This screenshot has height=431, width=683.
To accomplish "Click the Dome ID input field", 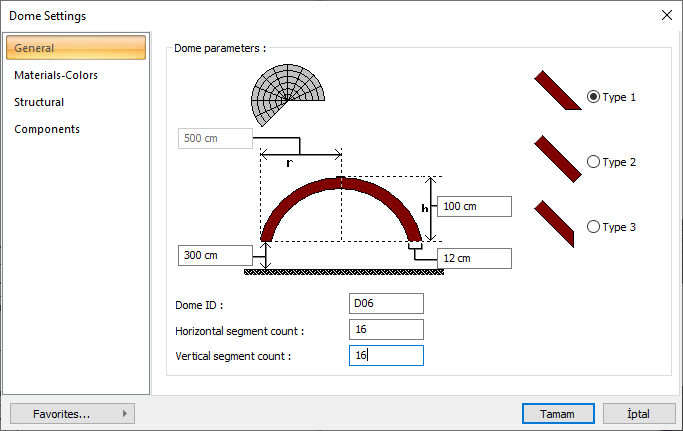I will [386, 304].
